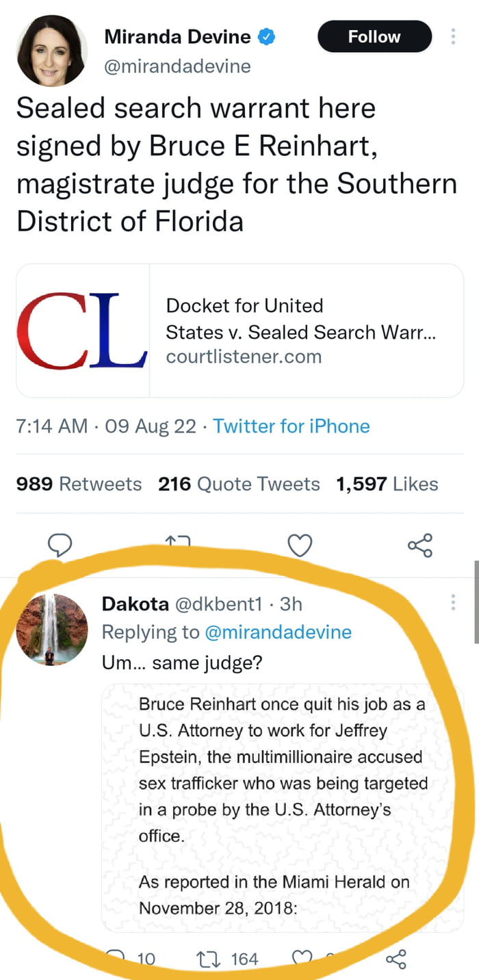Click the Twitter for iPhone source link
479x980 pixels.
coord(292,426)
